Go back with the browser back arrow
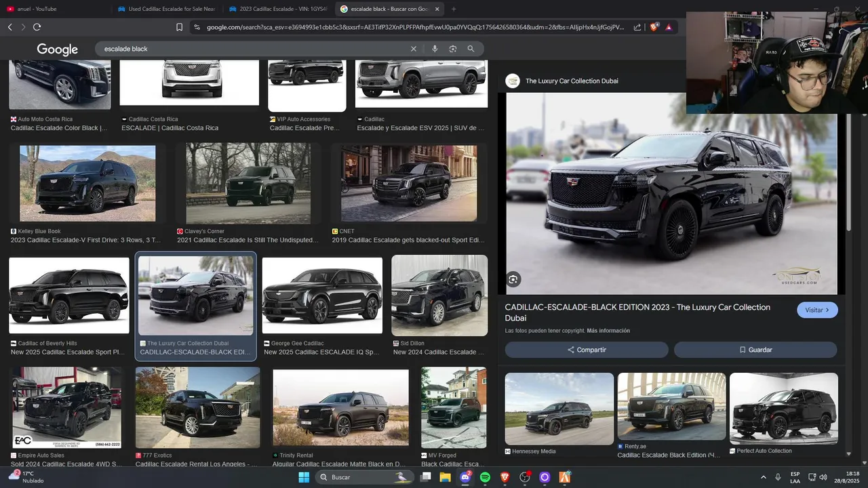The image size is (868, 488). tap(10, 27)
